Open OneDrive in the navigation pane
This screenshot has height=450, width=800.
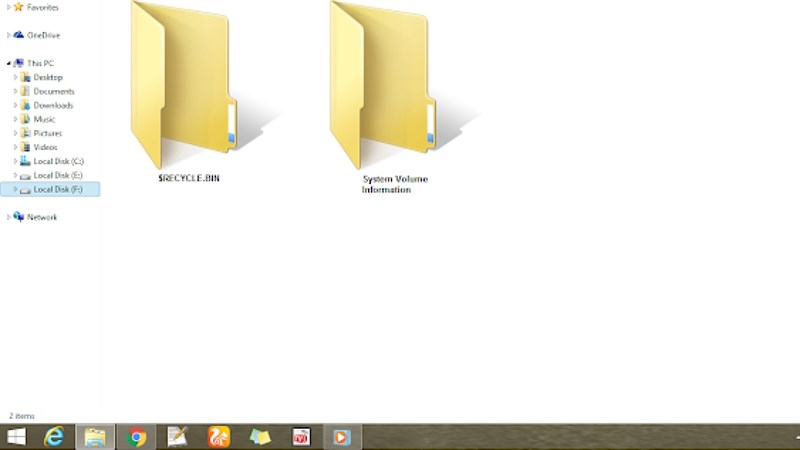click(x=43, y=35)
